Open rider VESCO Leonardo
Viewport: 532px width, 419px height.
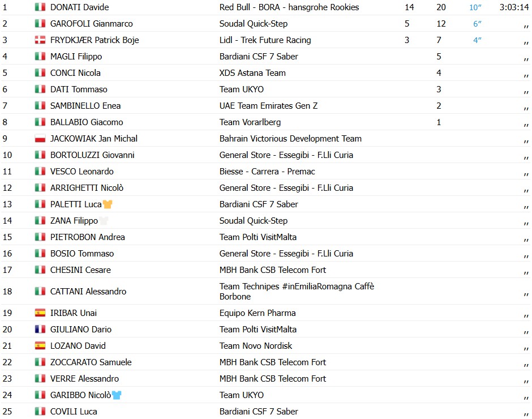[x=81, y=171]
